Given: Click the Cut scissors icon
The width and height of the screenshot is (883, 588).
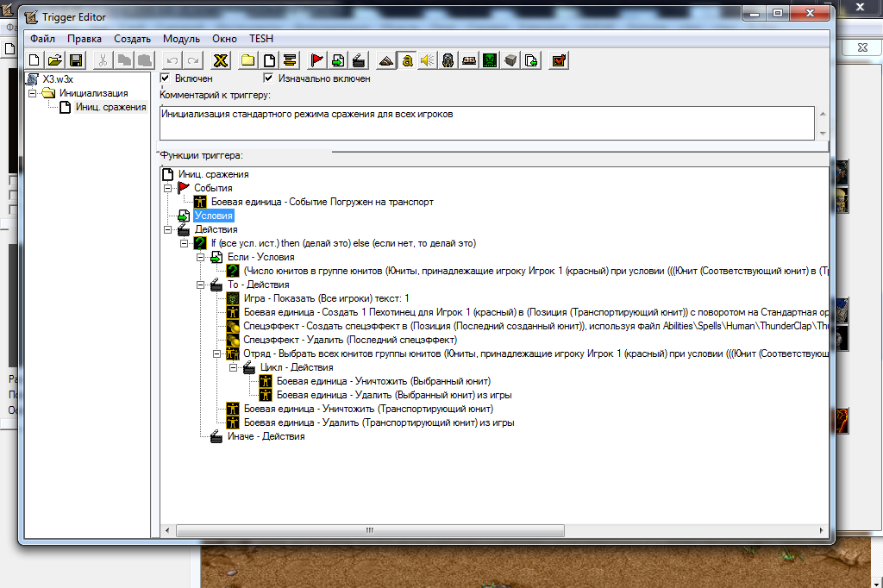Looking at the screenshot, I should coord(103,60).
